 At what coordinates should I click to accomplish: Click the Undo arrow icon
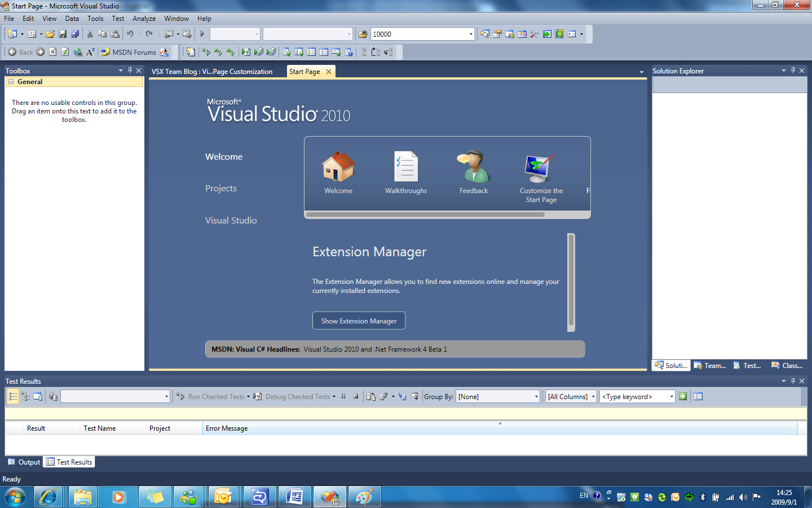[130, 34]
